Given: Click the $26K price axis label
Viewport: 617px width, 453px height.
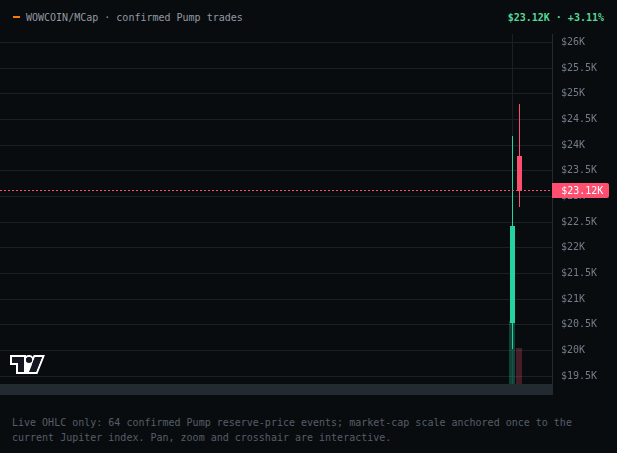Looking at the screenshot, I should [x=573, y=41].
